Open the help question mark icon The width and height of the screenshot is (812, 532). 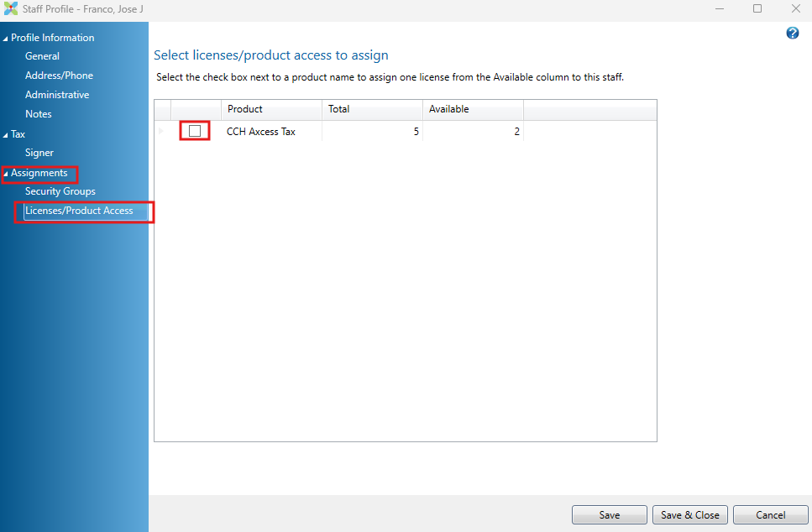[x=793, y=33]
